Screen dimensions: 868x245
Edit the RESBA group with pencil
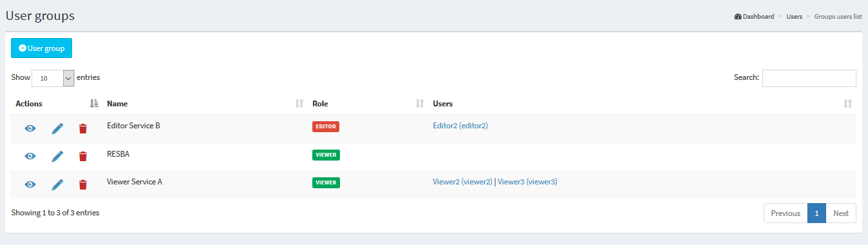pyautogui.click(x=57, y=157)
